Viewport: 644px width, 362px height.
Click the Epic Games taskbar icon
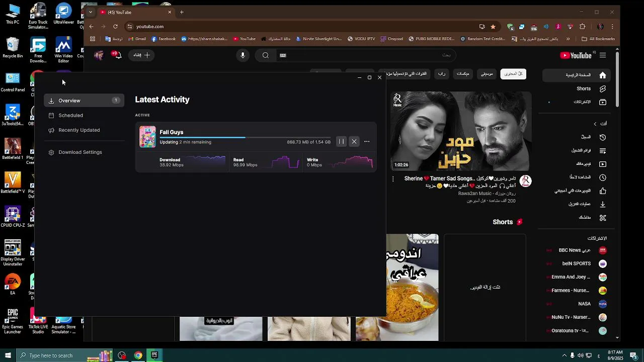154,355
